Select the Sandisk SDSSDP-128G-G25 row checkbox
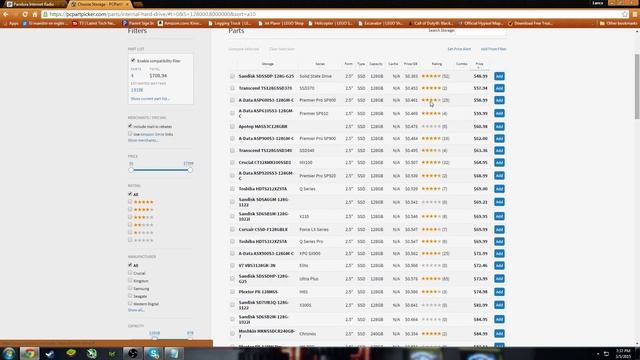The image size is (640, 360). (x=232, y=76)
